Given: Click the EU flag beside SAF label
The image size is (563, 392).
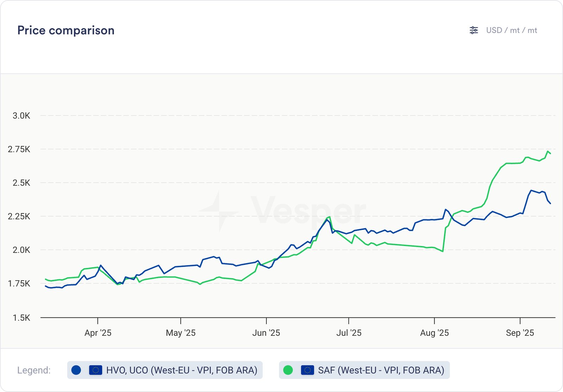Looking at the screenshot, I should pyautogui.click(x=307, y=370).
